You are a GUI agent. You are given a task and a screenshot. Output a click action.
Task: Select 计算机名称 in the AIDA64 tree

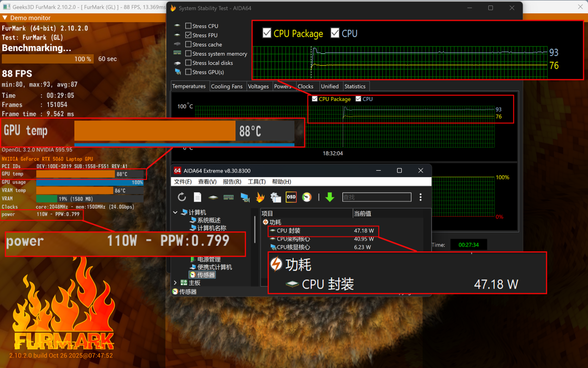[x=211, y=228]
